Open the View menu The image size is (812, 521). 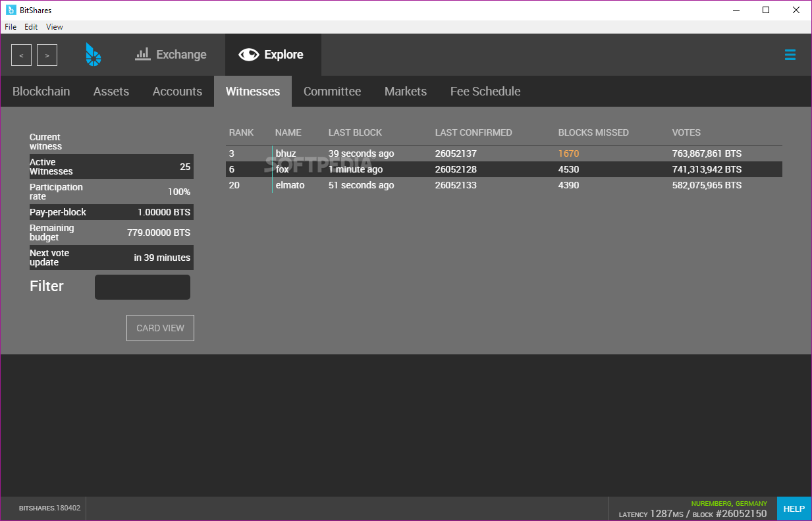click(x=55, y=27)
